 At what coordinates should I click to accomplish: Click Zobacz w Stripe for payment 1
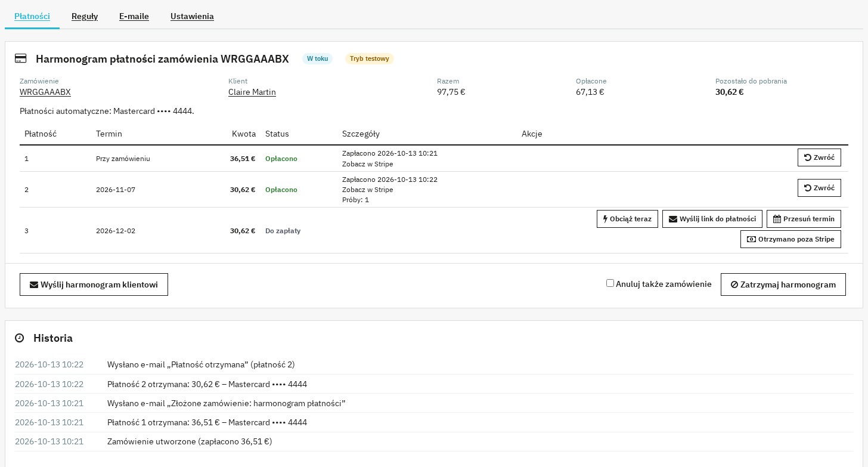[x=368, y=164]
